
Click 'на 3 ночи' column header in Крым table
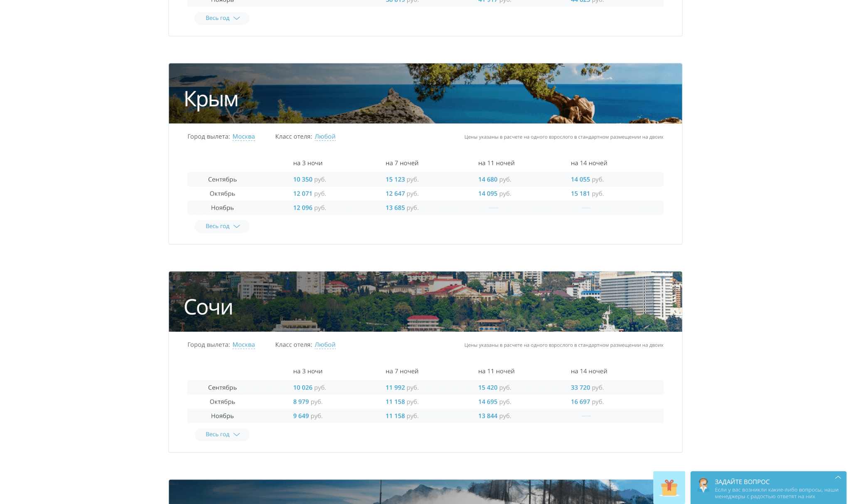click(x=308, y=163)
